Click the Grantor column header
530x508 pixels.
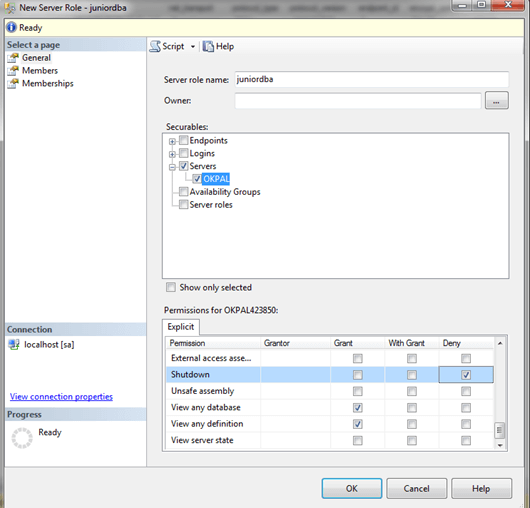295,343
